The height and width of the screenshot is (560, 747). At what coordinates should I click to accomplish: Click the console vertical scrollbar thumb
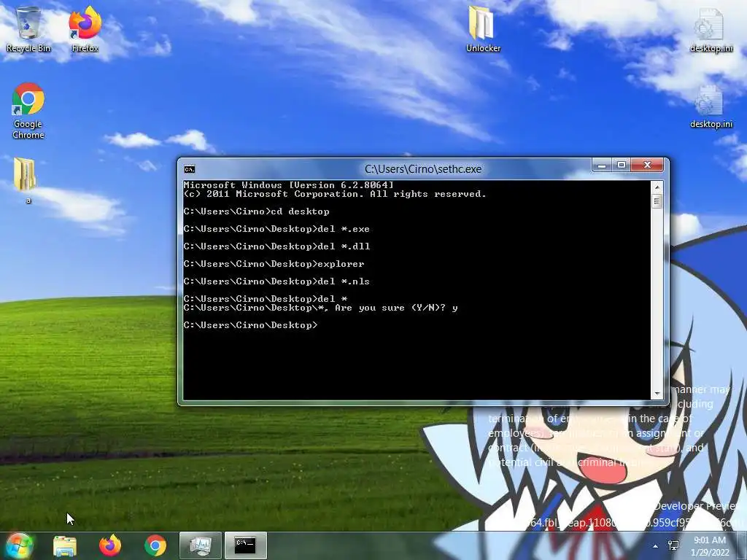[657, 201]
